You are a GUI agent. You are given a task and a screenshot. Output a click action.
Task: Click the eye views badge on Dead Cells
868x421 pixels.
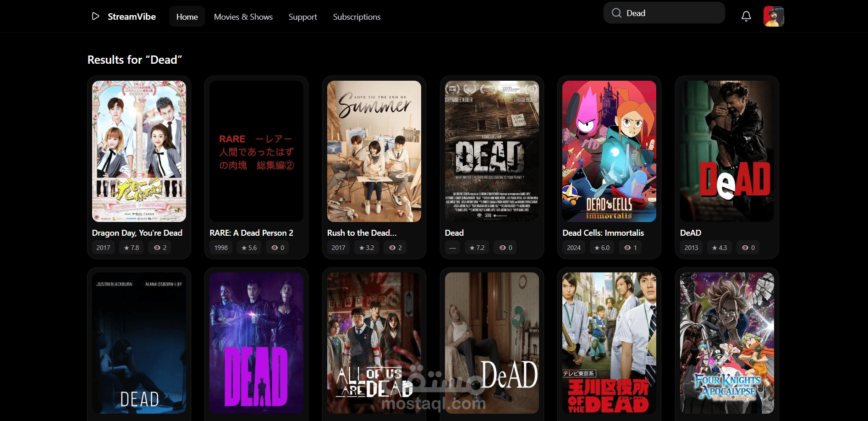631,248
